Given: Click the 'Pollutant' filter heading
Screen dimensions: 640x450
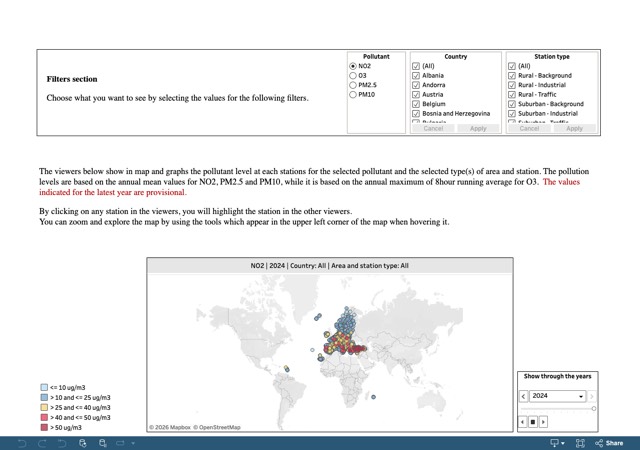Looking at the screenshot, I should (376, 57).
